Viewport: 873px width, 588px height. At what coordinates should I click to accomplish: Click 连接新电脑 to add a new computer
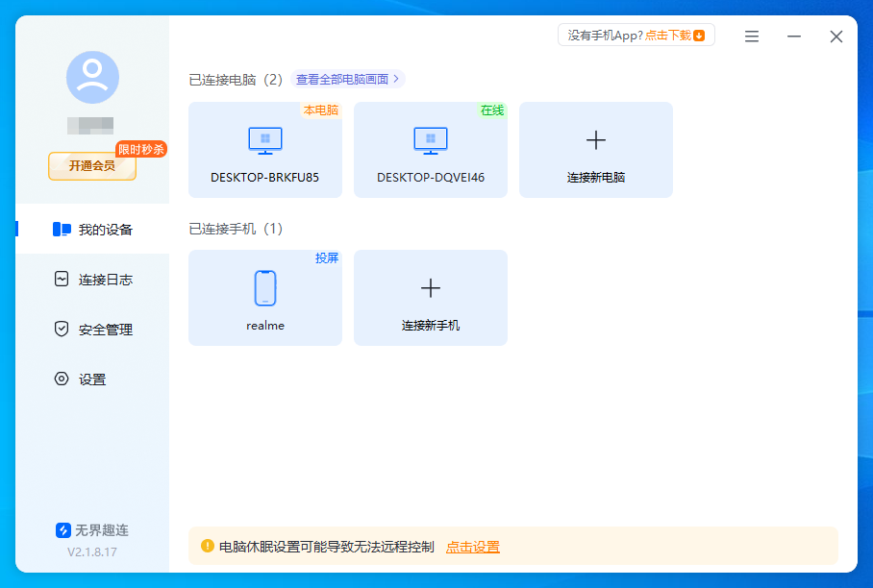click(x=595, y=150)
